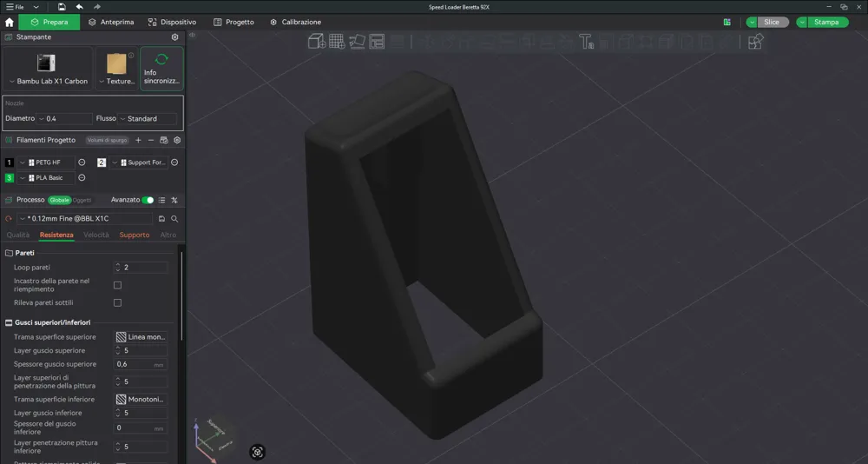This screenshot has height=464, width=868.
Task: Click the Info sincronizz... button
Action: tap(161, 69)
